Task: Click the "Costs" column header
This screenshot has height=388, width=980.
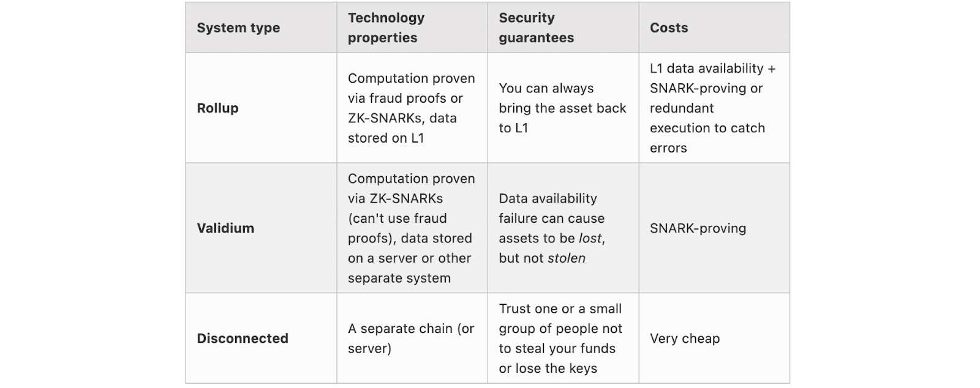Action: [669, 28]
